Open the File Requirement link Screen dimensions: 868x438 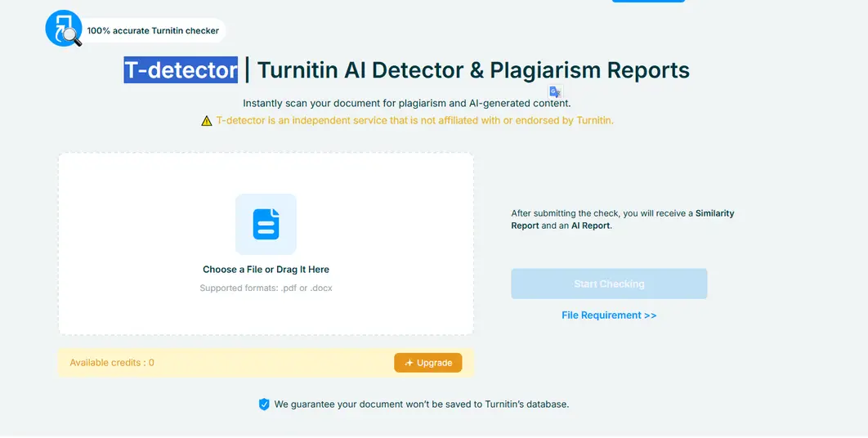(609, 315)
